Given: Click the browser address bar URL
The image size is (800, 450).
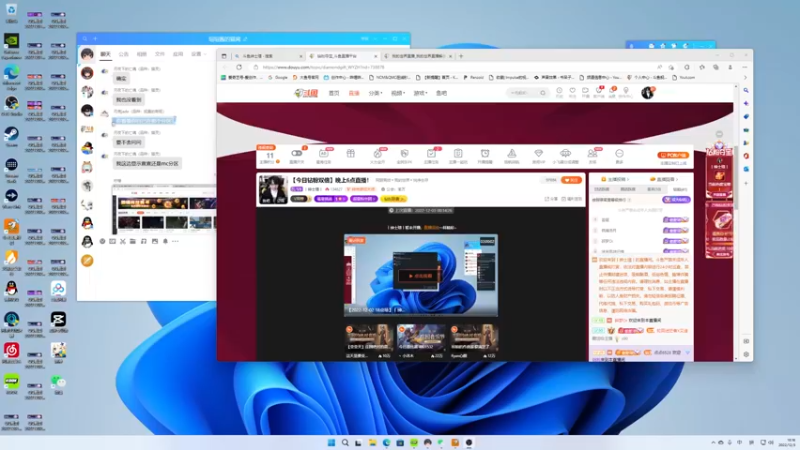Looking at the screenshot, I should (x=323, y=67).
